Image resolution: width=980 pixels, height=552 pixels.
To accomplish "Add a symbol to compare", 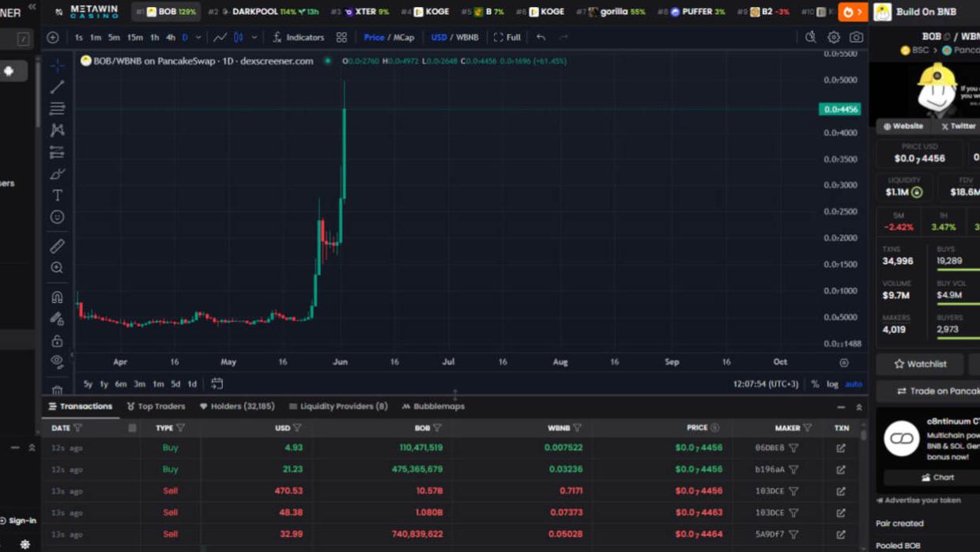I will [x=53, y=37].
